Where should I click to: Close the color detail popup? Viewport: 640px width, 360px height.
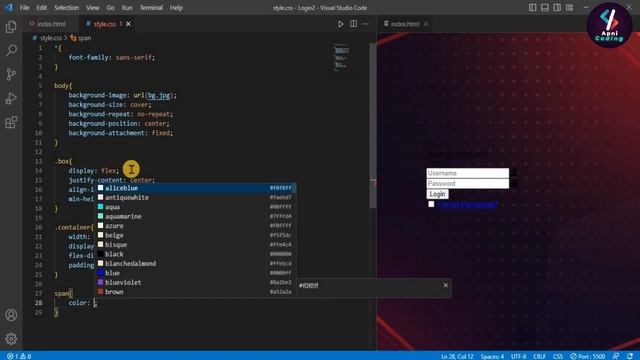[446, 285]
